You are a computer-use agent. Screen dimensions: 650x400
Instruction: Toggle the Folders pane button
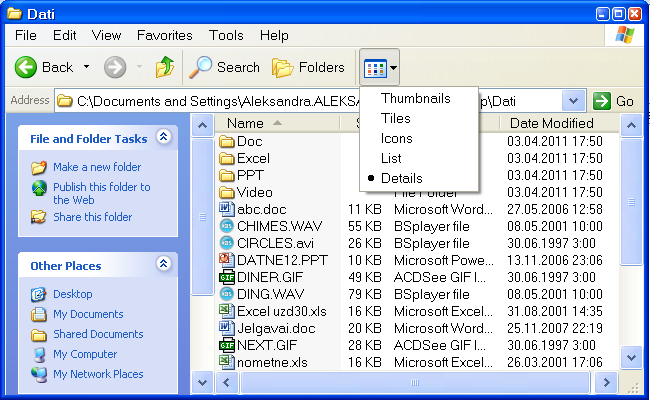point(284,67)
